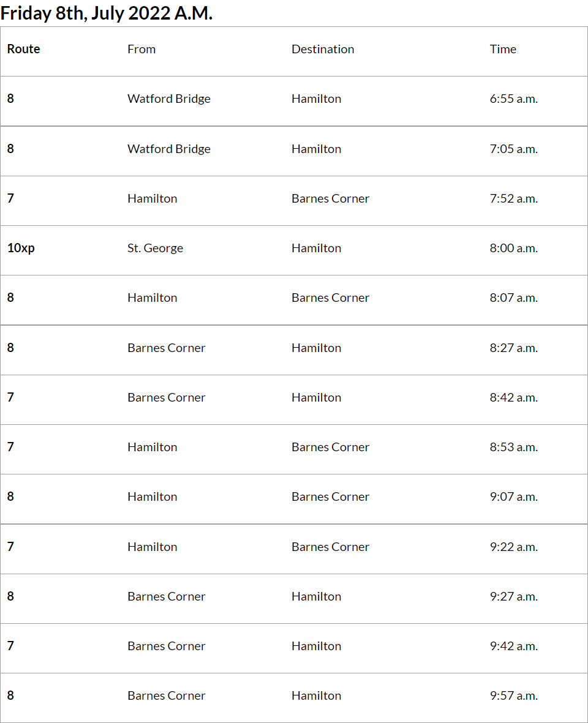
Task: Click the 8:27 a.m. time cell
Action: tap(513, 348)
